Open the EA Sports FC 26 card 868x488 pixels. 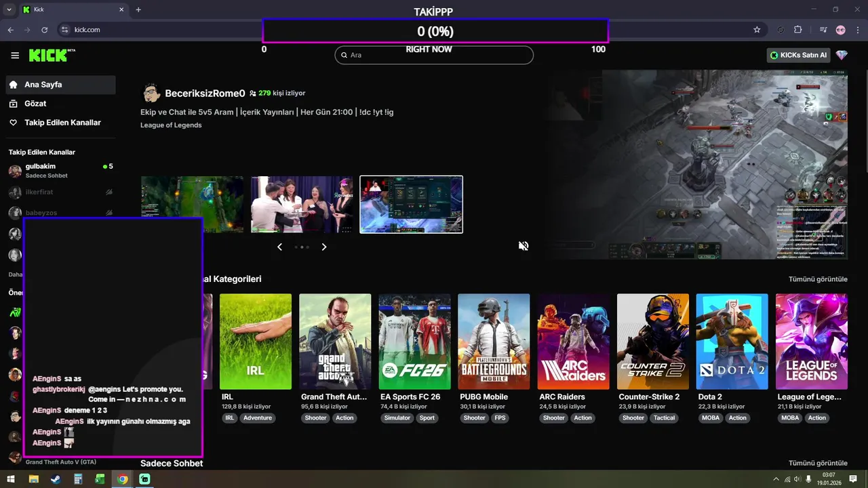coord(414,342)
